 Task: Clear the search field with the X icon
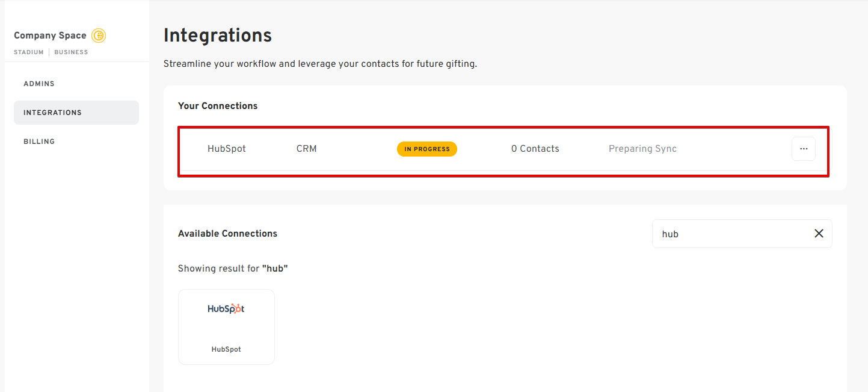point(819,234)
